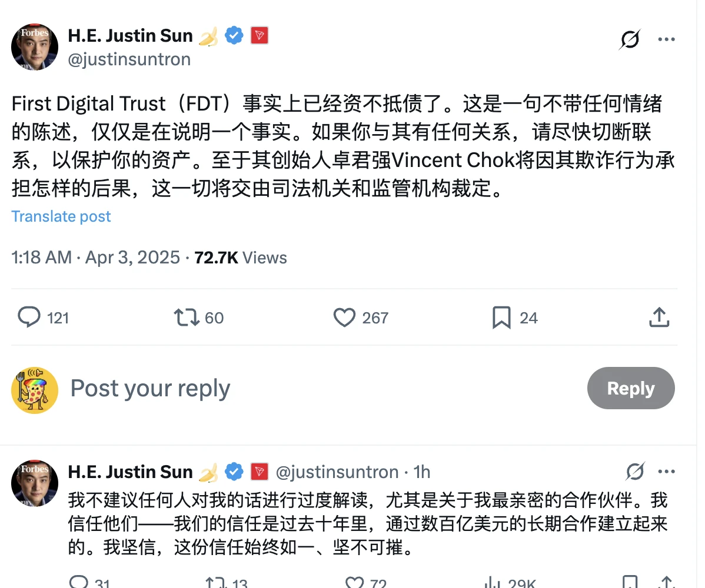Screen dimensions: 705x588
Task: Like the reply post with 72 likes
Action: click(355, 582)
